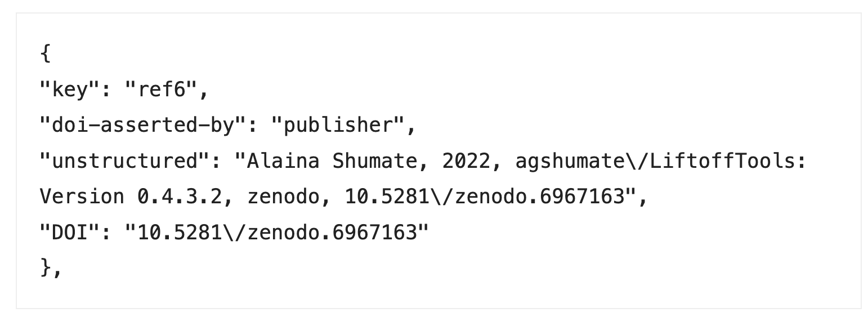The image size is (868, 321).
Task: Click the agshumate\/LiftoffTools: text
Action: [660, 162]
